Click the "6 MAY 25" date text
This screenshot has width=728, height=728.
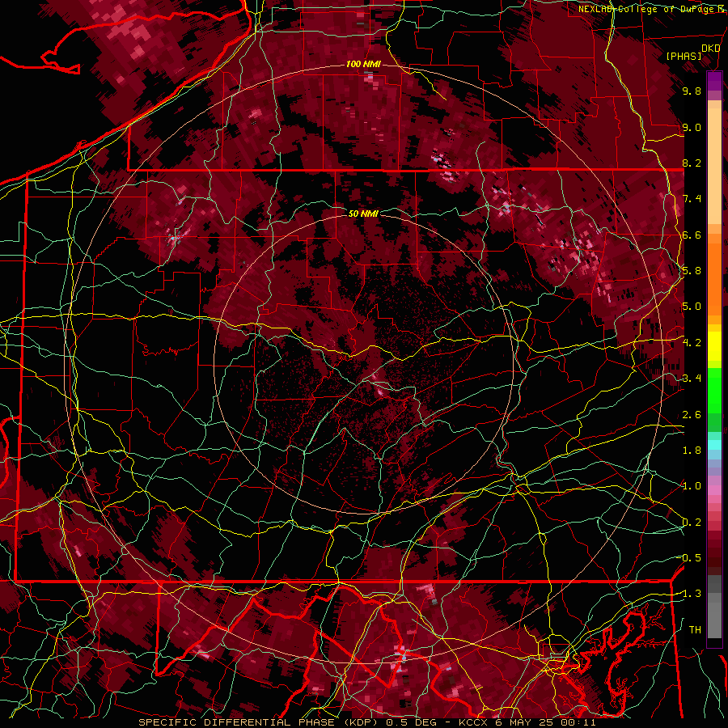(x=524, y=722)
